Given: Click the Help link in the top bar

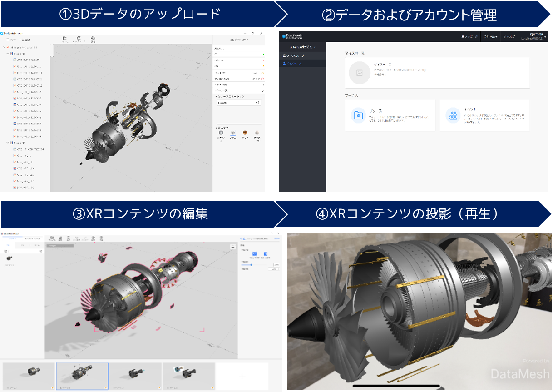Looking at the screenshot, I should coord(508,36).
